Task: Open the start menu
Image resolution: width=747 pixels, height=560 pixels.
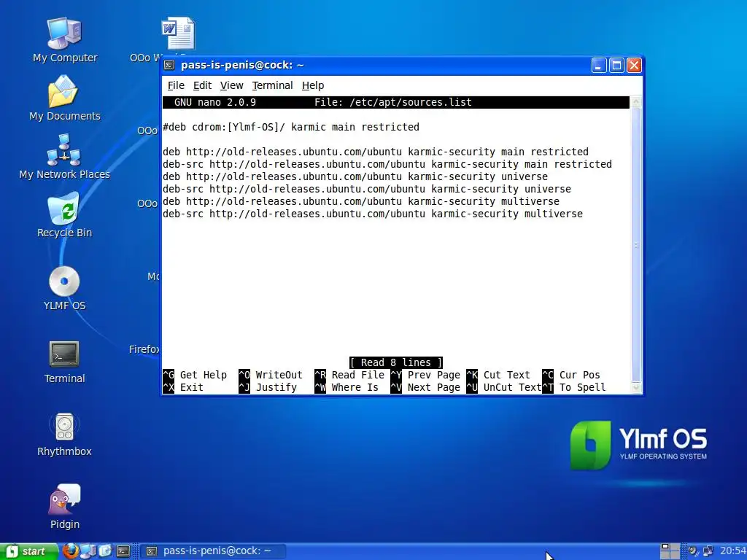Action: click(x=28, y=551)
